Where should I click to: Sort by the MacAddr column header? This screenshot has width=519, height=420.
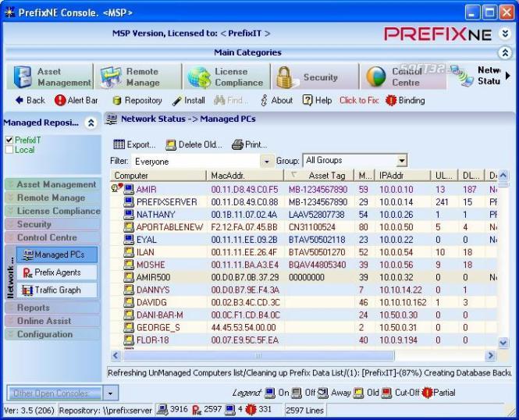pos(245,176)
